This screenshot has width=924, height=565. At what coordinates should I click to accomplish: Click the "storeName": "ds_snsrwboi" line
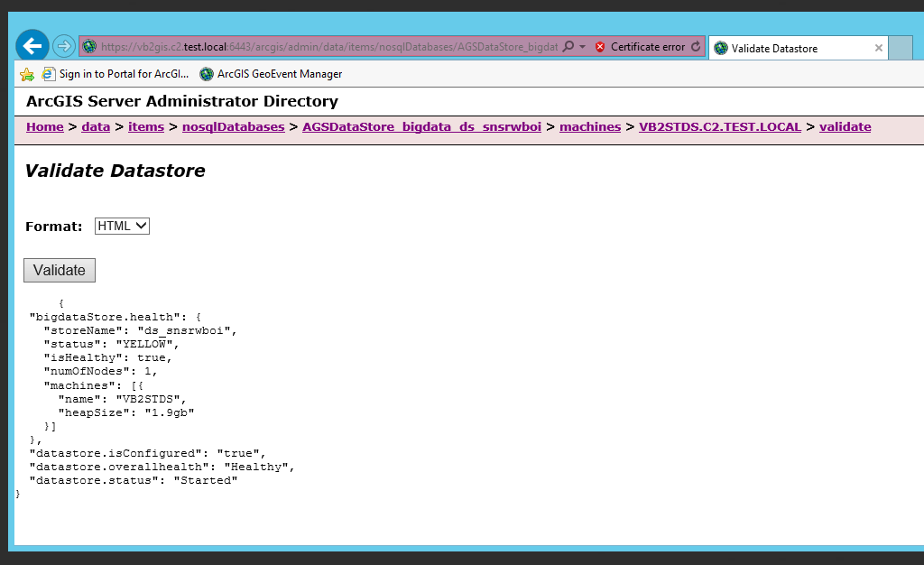pyautogui.click(x=140, y=330)
